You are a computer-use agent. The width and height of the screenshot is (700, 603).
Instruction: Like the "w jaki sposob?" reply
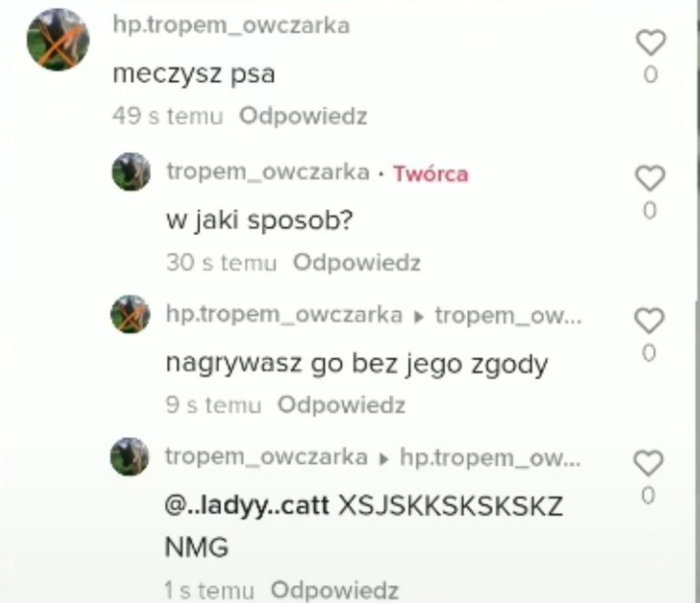pos(650,178)
